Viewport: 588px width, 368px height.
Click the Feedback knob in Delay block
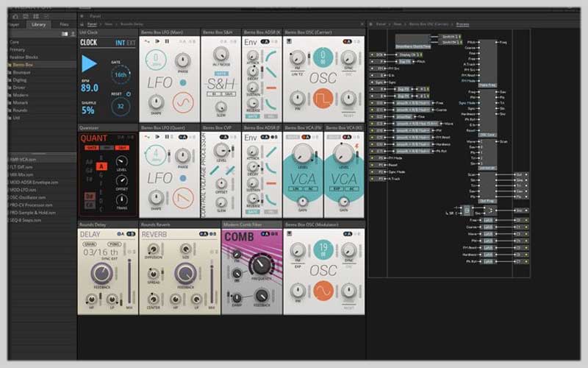click(101, 273)
